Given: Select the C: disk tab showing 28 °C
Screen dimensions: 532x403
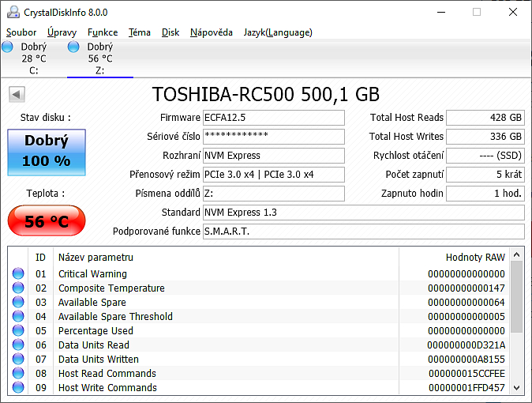Looking at the screenshot, I should [34, 58].
